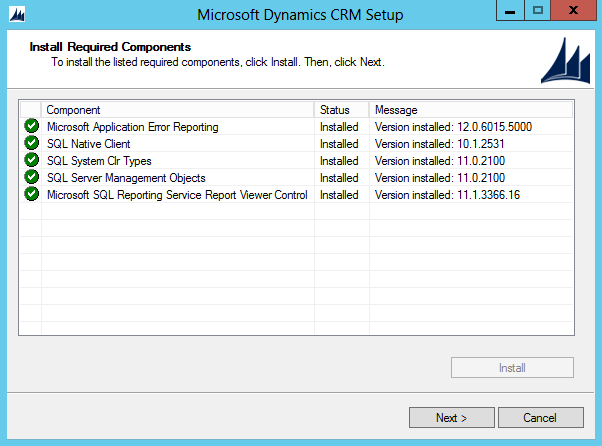Click SQL Server Management Objects version 11.0.2100 message
The width and height of the screenshot is (602, 446).
pyautogui.click(x=440, y=178)
